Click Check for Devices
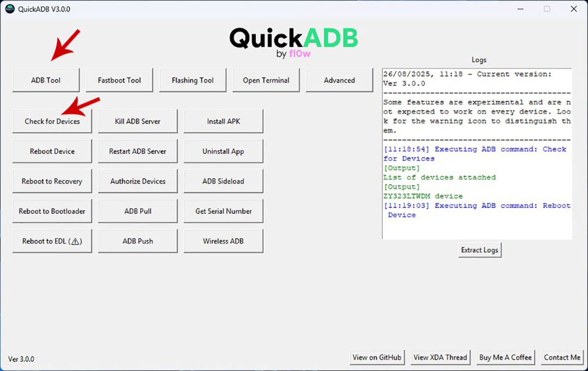Image resolution: width=588 pixels, height=371 pixels. point(52,121)
